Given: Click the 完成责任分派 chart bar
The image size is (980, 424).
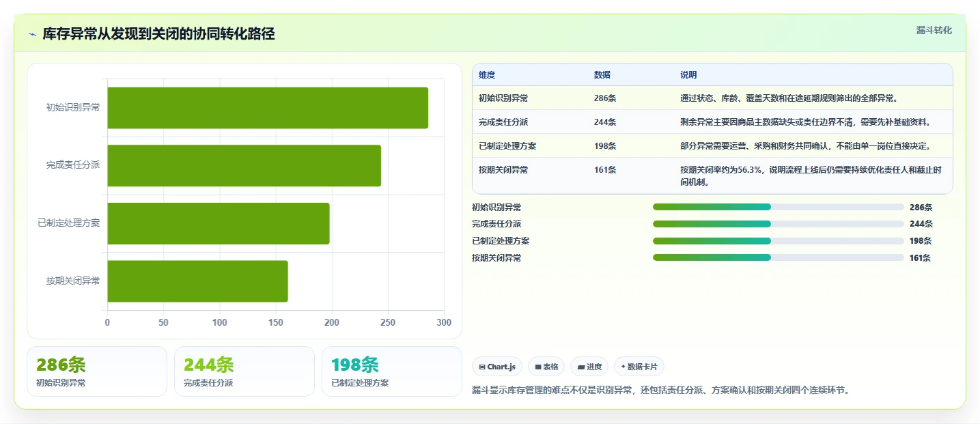Looking at the screenshot, I should 244,165.
